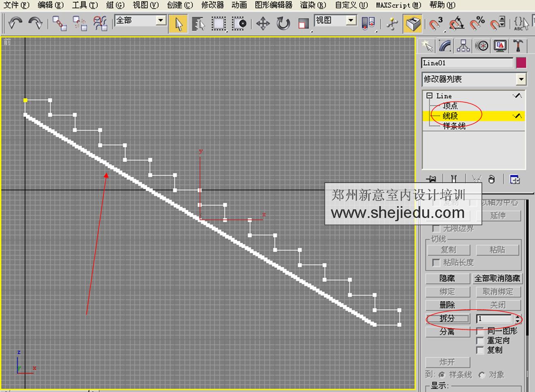
Task: Open the 视图 coordinate system dropdown
Action: (350, 20)
